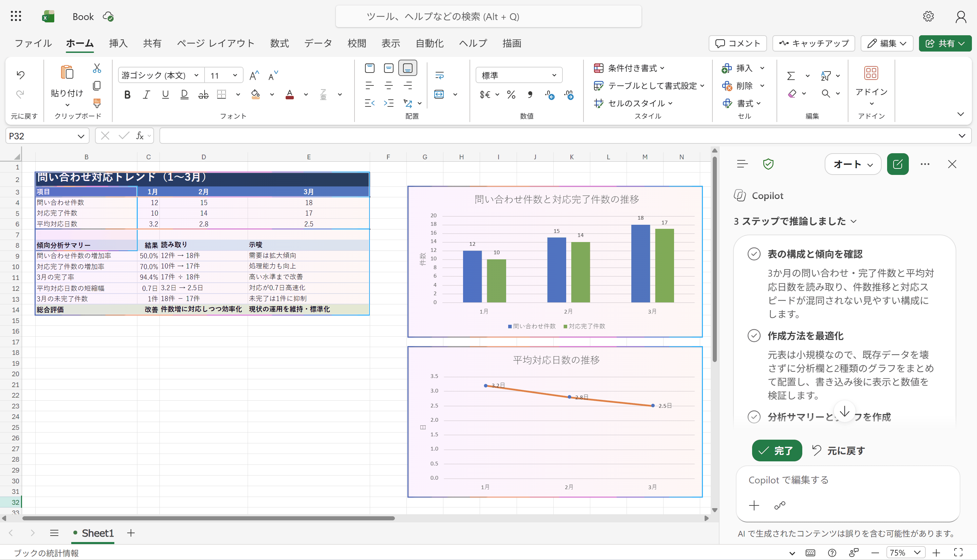977x560 pixels.
Task: Apply the fill color swatch
Action: [255, 94]
